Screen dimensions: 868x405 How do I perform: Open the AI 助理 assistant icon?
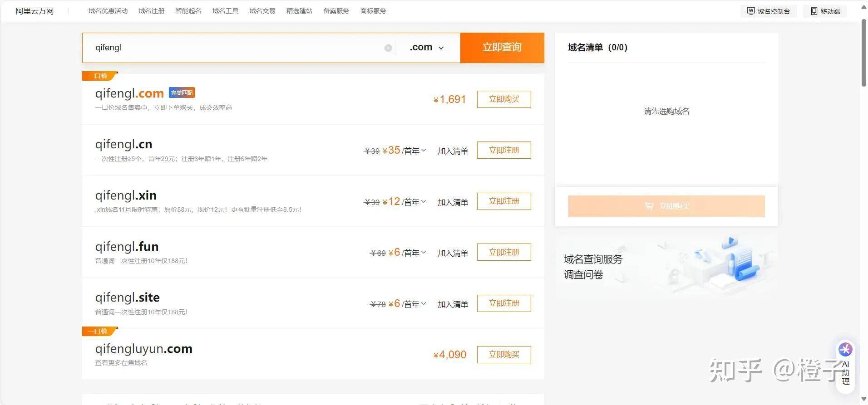coord(845,350)
